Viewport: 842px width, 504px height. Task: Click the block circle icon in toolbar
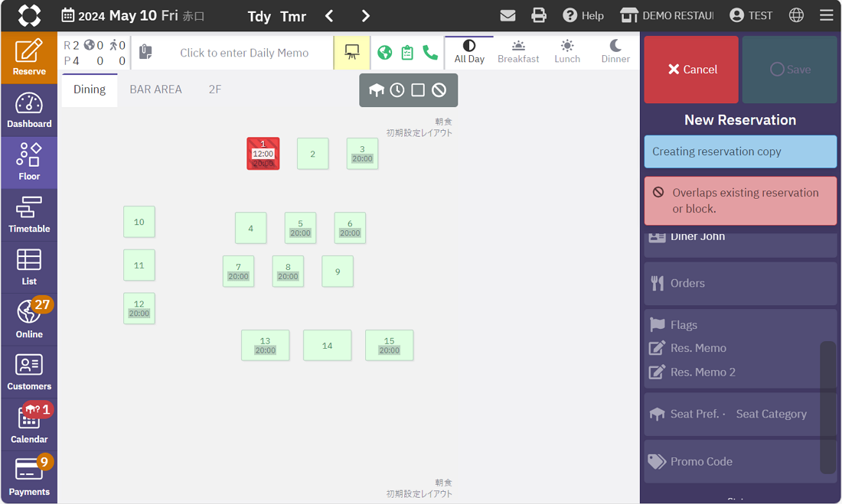click(439, 90)
